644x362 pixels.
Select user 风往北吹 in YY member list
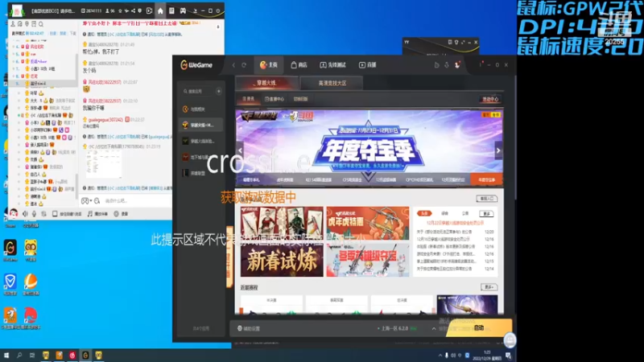pos(37,47)
